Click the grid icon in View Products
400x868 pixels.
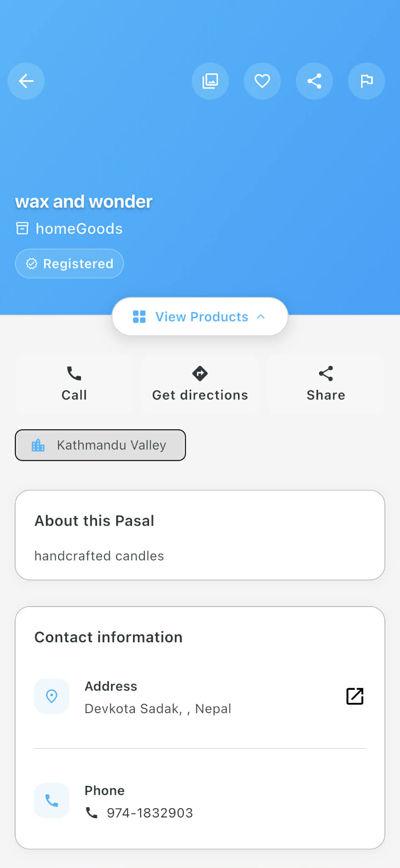click(139, 317)
